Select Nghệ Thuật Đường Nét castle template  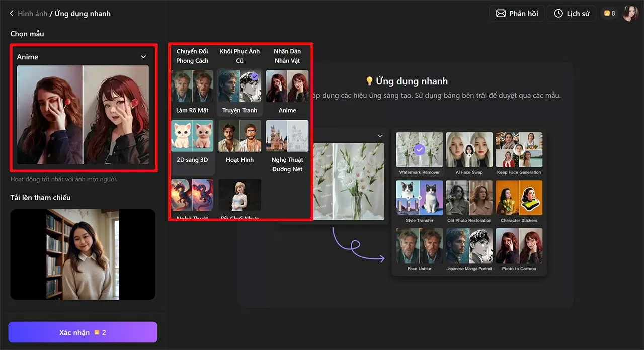(x=287, y=136)
